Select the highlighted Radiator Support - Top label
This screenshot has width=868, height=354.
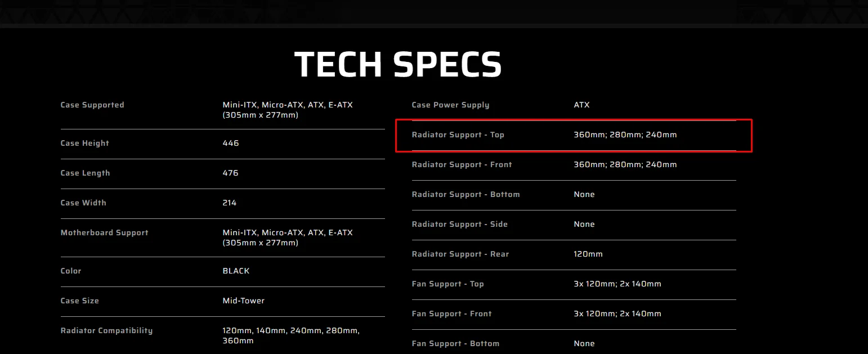coord(458,135)
